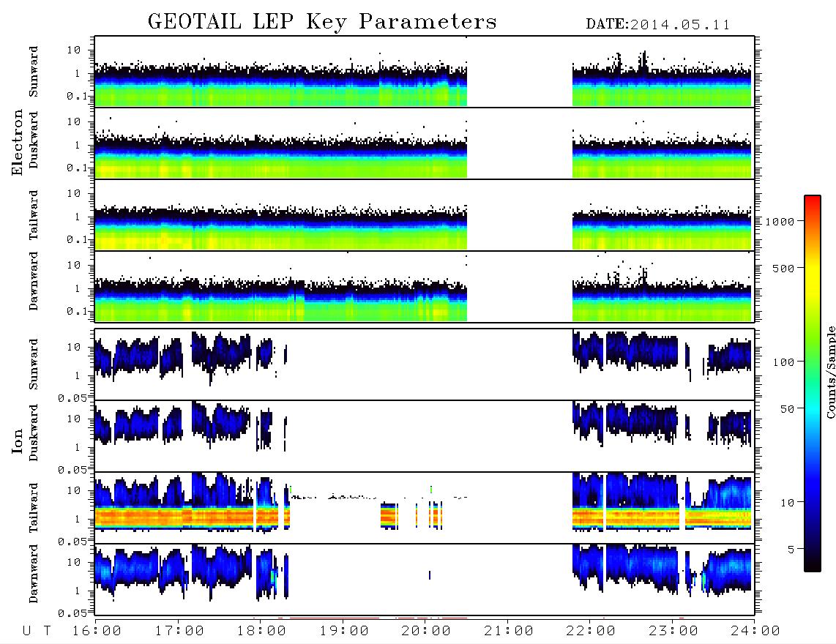Click the 16:00 time tick label
The width and height of the screenshot is (836, 644).
[x=97, y=632]
